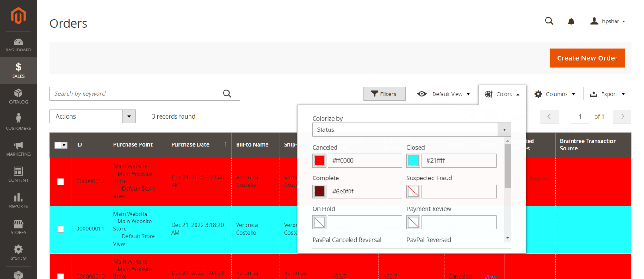Click the Closed status cyan color swatch
644x279 pixels.
413,161
